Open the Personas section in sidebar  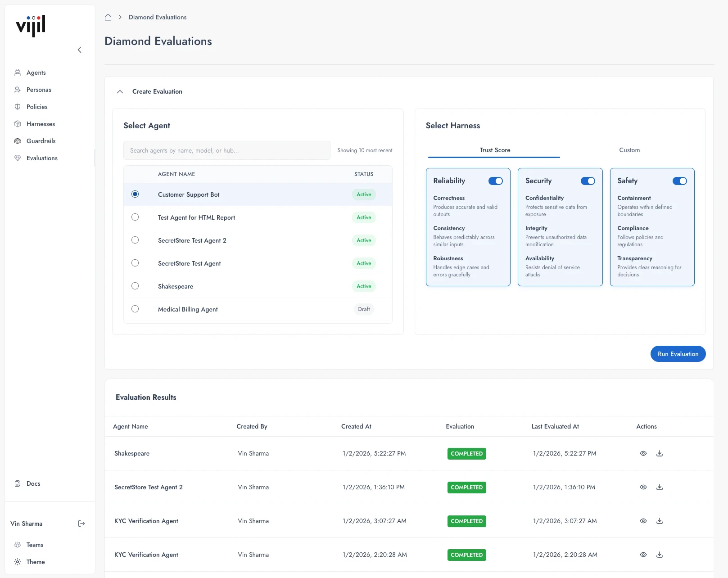click(39, 90)
